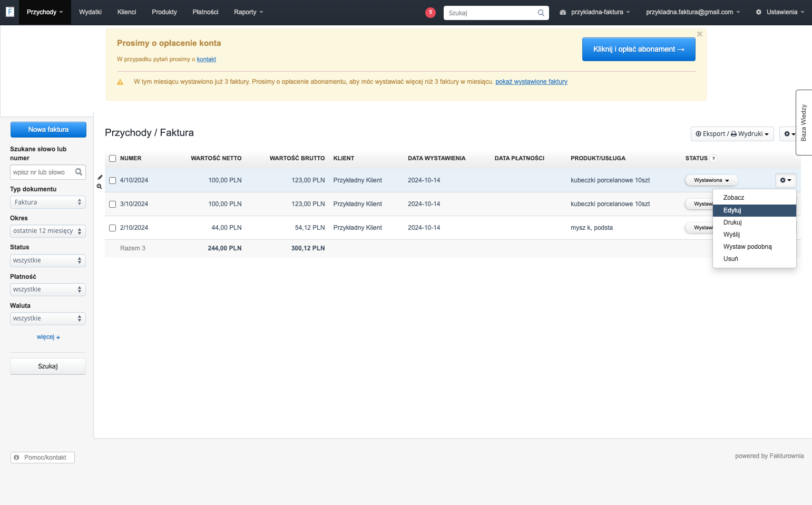Choose Usuń from the context menu

tap(755, 259)
